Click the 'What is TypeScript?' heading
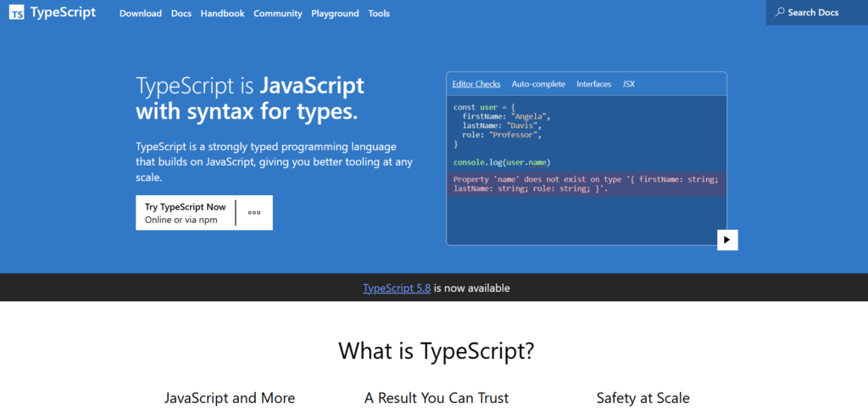 pos(437,351)
